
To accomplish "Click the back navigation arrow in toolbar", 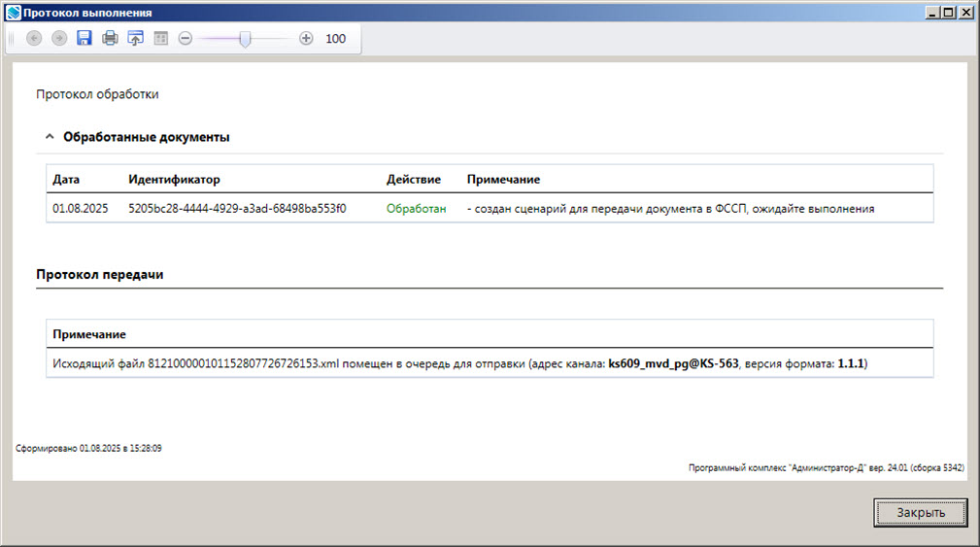I will pos(34,39).
